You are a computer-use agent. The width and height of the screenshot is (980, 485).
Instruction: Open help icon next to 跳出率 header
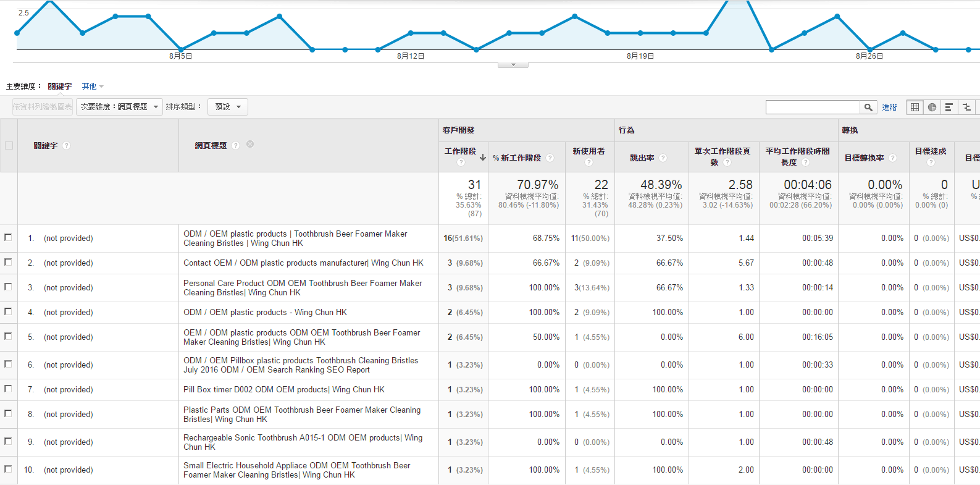click(x=663, y=158)
